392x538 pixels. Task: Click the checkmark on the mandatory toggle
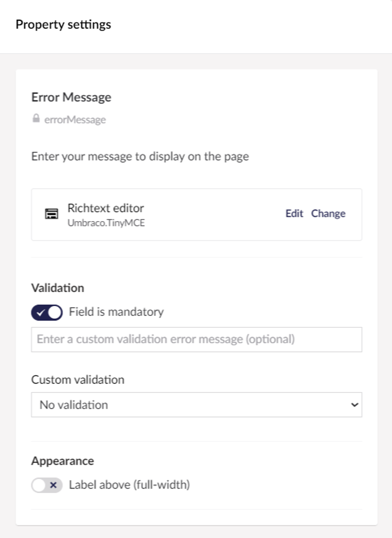[40, 313]
